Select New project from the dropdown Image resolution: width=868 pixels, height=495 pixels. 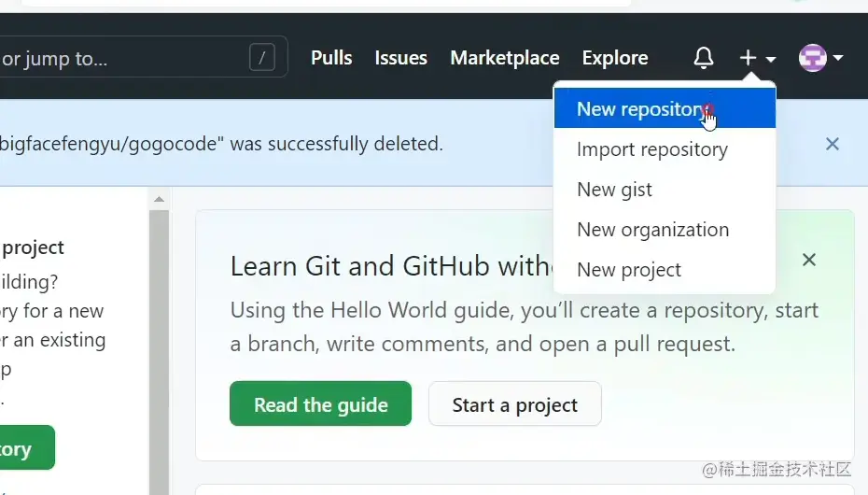point(665,270)
